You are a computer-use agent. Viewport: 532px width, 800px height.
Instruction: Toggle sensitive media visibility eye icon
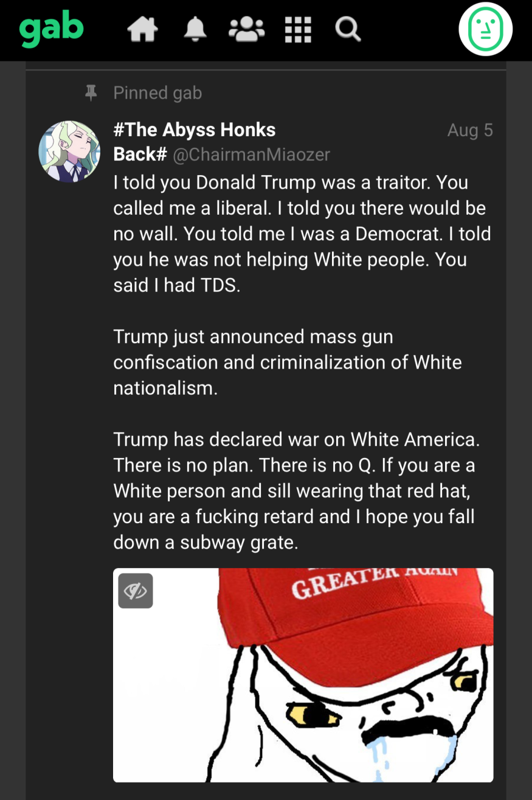(136, 591)
